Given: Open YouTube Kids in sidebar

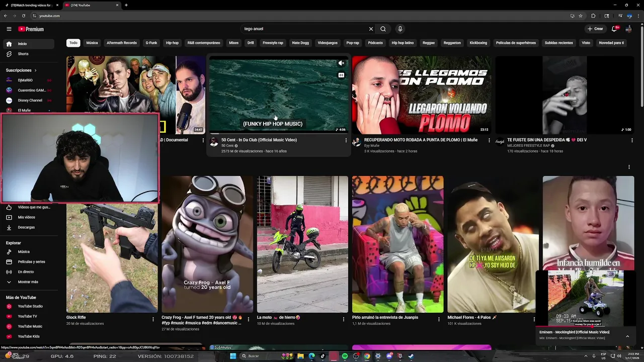Looking at the screenshot, I should 29,336.
